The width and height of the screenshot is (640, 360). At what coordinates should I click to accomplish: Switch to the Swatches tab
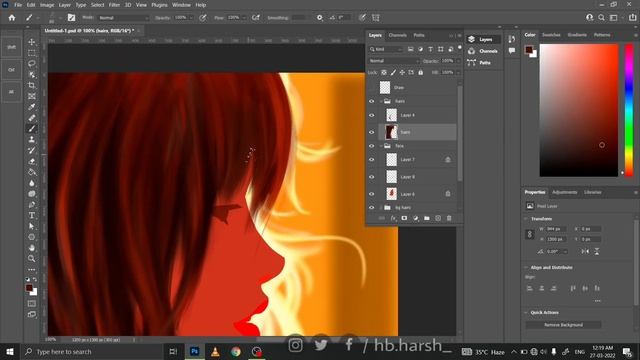(551, 35)
